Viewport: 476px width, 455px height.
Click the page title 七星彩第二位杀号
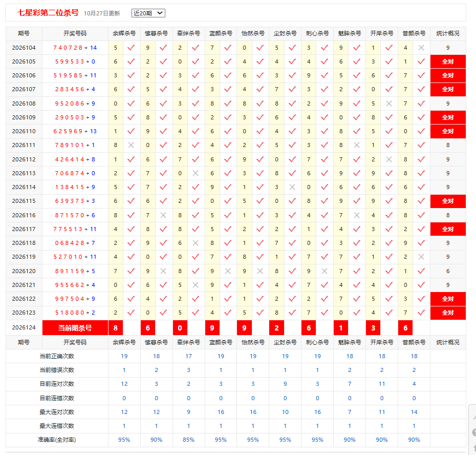pyautogui.click(x=48, y=13)
